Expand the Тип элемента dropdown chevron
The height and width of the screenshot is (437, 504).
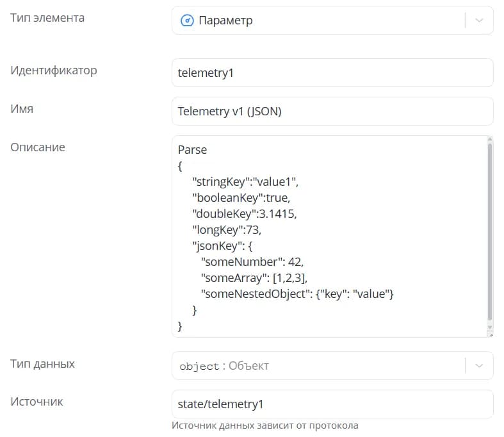point(479,21)
